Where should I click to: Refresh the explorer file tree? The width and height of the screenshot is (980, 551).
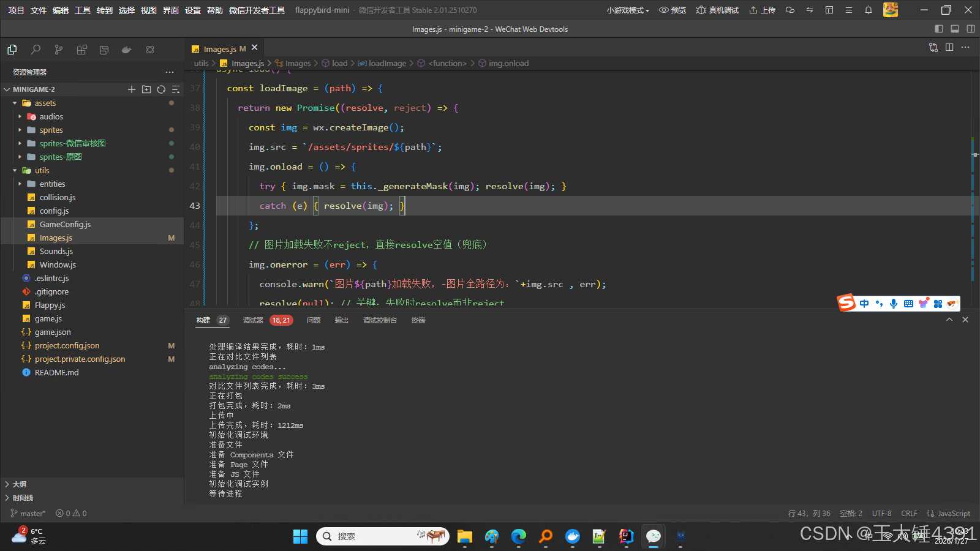[x=161, y=89]
